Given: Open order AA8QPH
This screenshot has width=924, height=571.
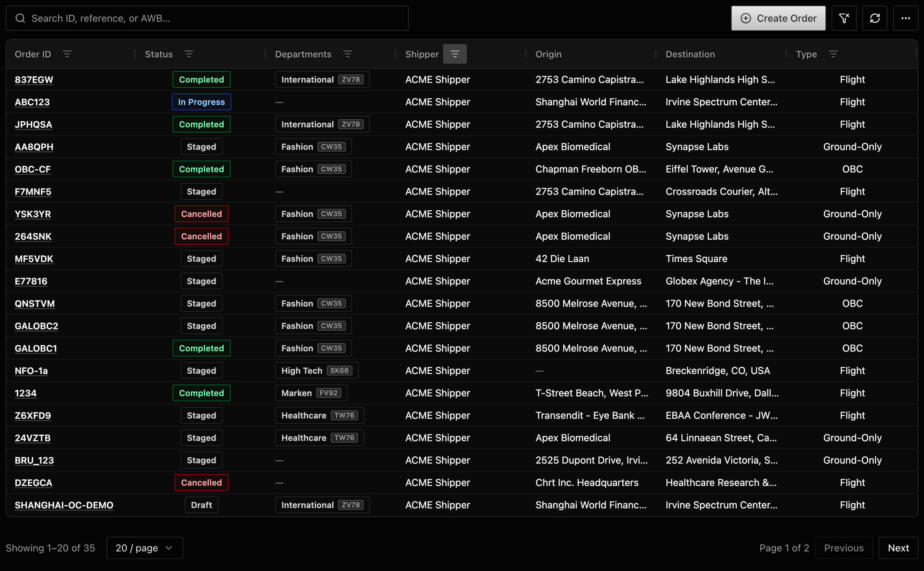Looking at the screenshot, I should (34, 147).
